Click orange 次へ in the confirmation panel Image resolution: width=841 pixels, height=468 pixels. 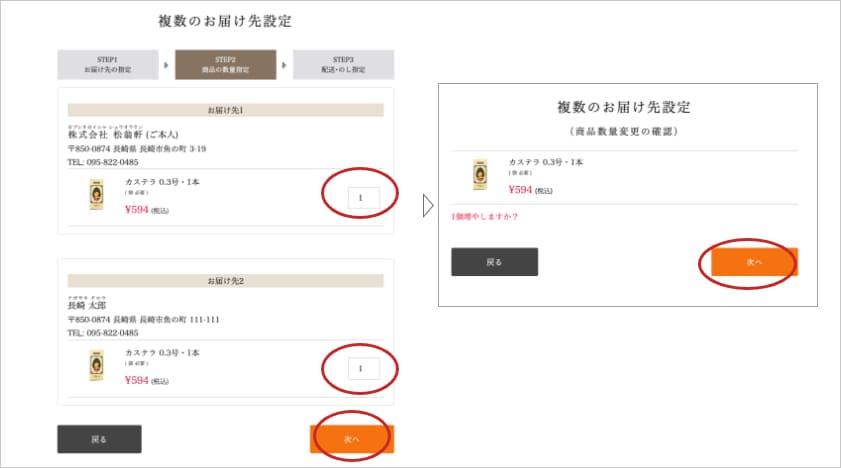pyautogui.click(x=755, y=262)
